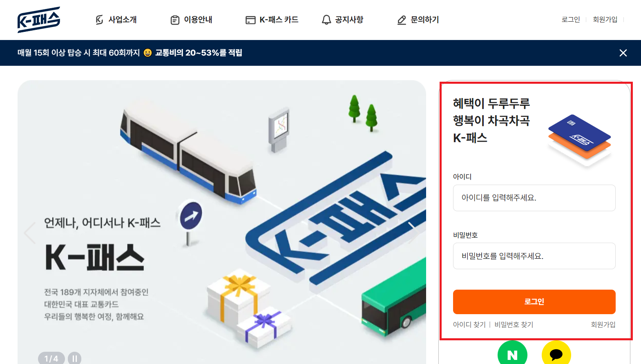The image size is (641, 364).
Task: Open the 이용안내 menu
Action: [191, 20]
